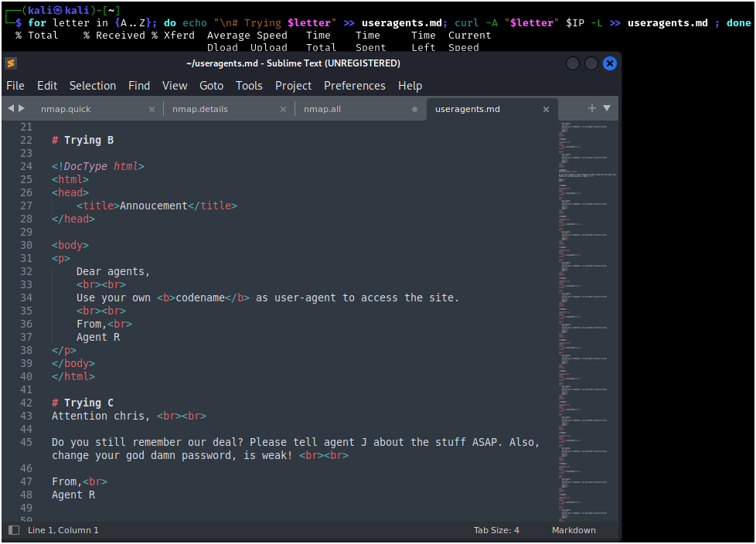756x544 pixels.
Task: Close the nmap.quick tab
Action: pos(152,110)
